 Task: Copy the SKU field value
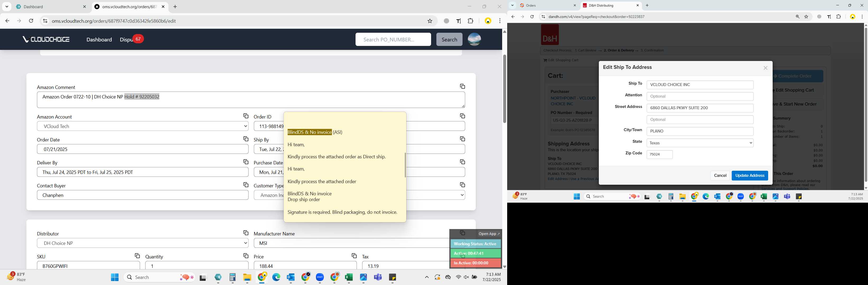[137, 256]
